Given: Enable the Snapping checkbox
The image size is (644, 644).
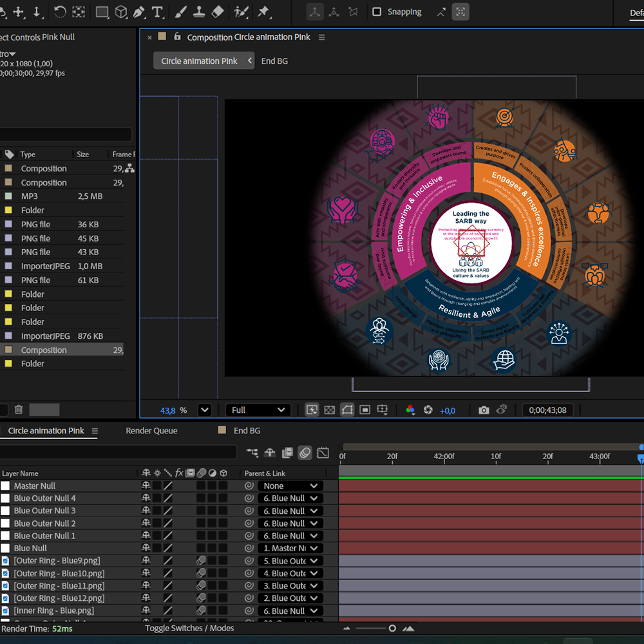Looking at the screenshot, I should [x=377, y=12].
